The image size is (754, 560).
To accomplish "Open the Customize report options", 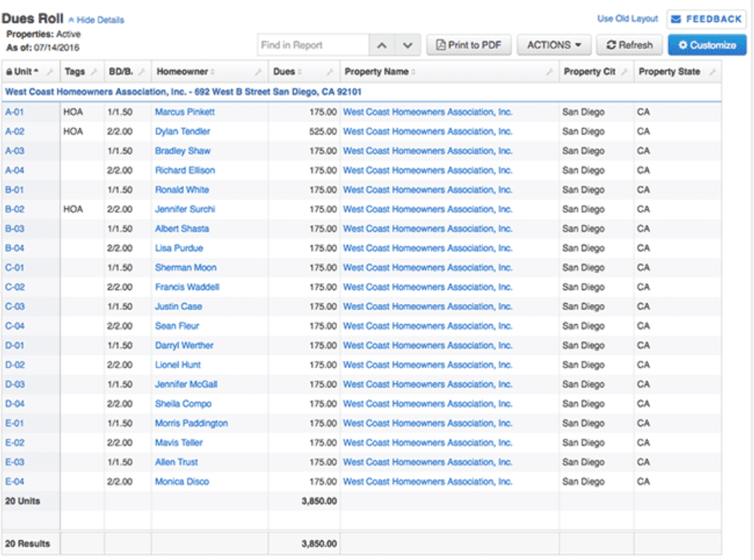I will 707,46.
